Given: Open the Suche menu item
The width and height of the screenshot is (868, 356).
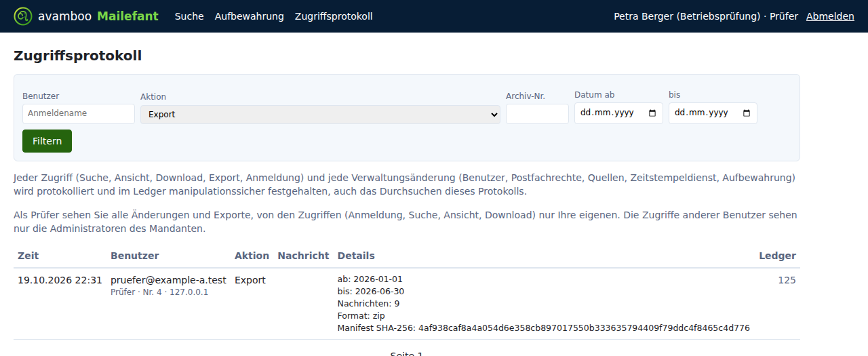Looking at the screenshot, I should point(189,16).
